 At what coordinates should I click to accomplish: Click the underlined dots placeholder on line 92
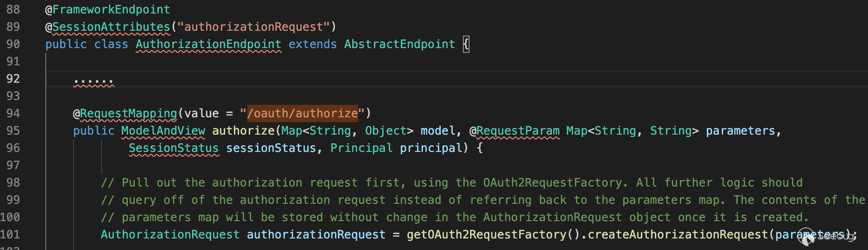point(94,81)
